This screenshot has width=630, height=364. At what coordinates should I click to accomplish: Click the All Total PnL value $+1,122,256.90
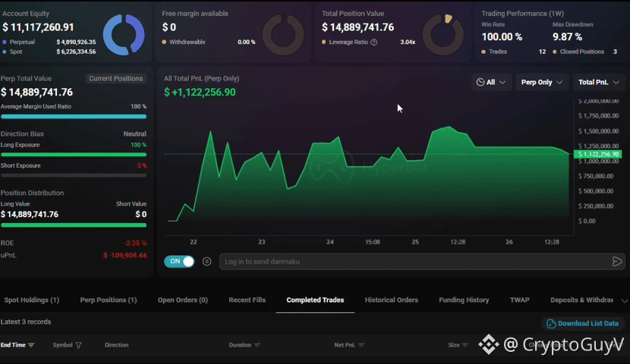pos(200,93)
